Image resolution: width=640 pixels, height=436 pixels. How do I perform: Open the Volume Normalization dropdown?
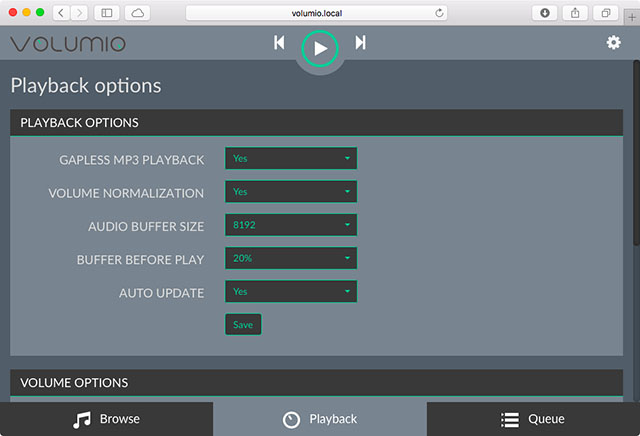point(290,192)
